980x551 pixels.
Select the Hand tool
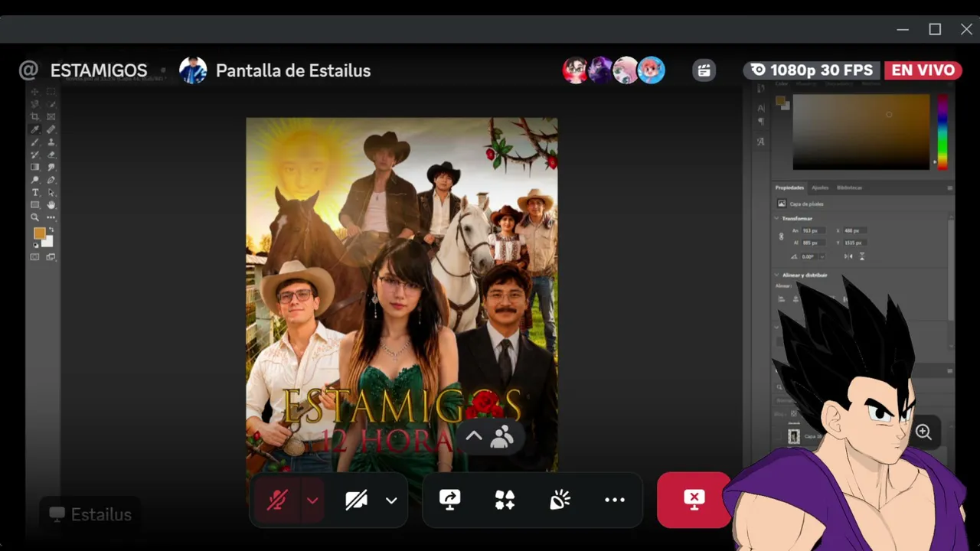point(51,205)
